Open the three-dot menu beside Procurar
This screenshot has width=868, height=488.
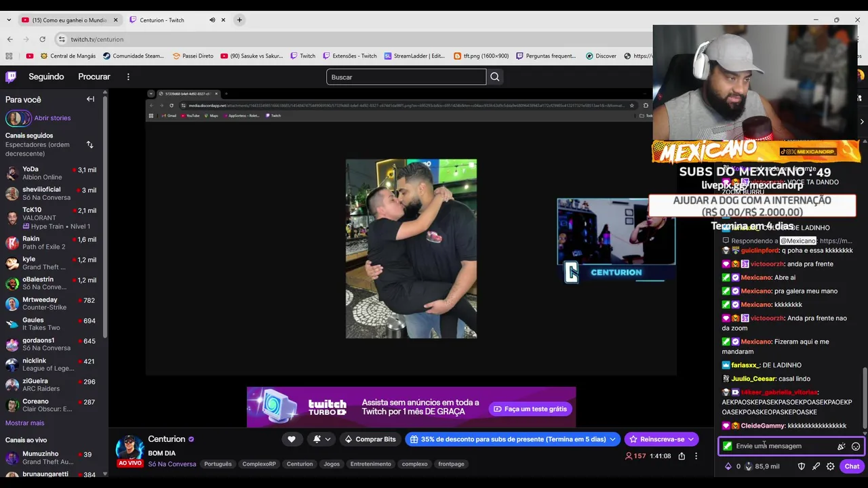pos(128,77)
